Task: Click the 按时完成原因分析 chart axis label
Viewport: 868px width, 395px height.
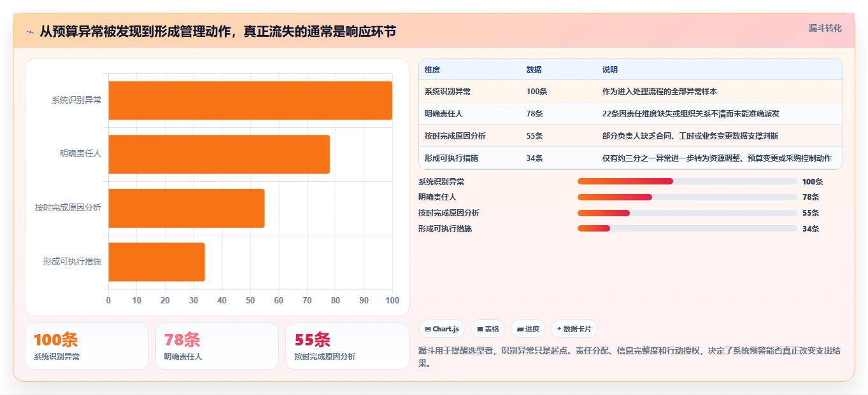Action: 68,207
